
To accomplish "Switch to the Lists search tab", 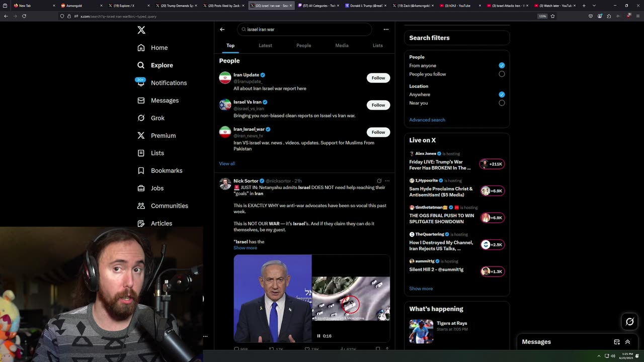I will pos(377,45).
